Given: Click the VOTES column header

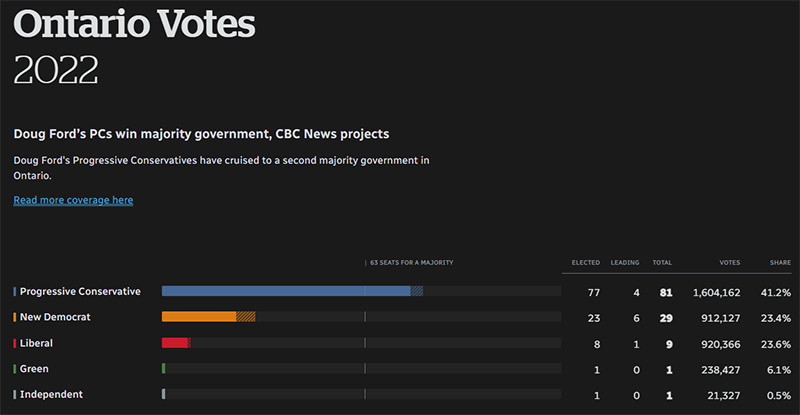Looking at the screenshot, I should 730,262.
